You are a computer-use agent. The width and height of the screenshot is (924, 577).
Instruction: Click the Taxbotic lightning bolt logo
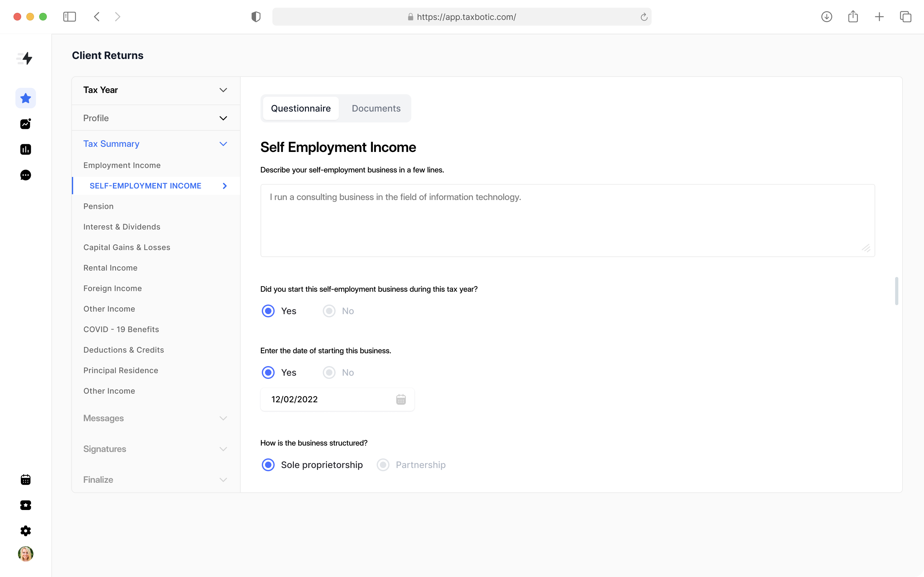(x=25, y=58)
